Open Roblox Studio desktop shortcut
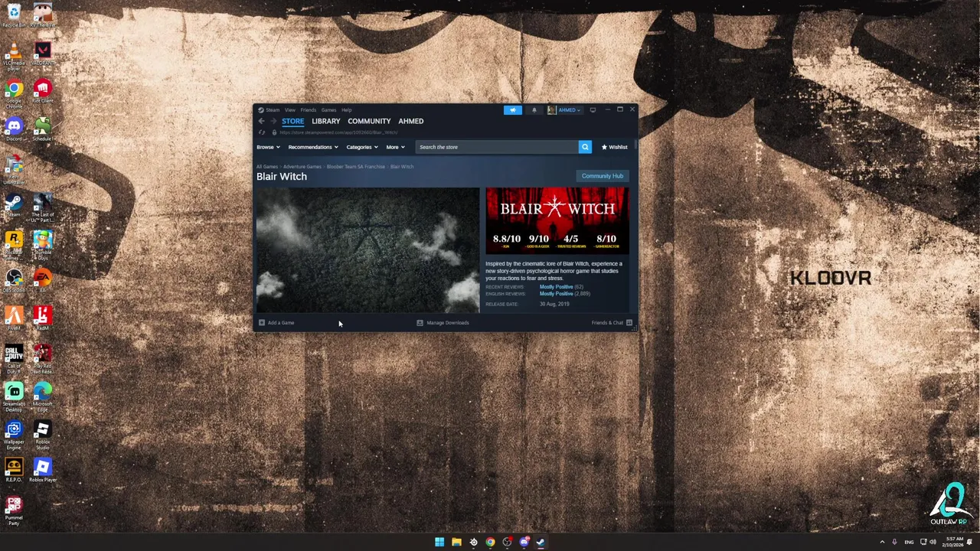Viewport: 980px width, 551px height. (x=42, y=435)
